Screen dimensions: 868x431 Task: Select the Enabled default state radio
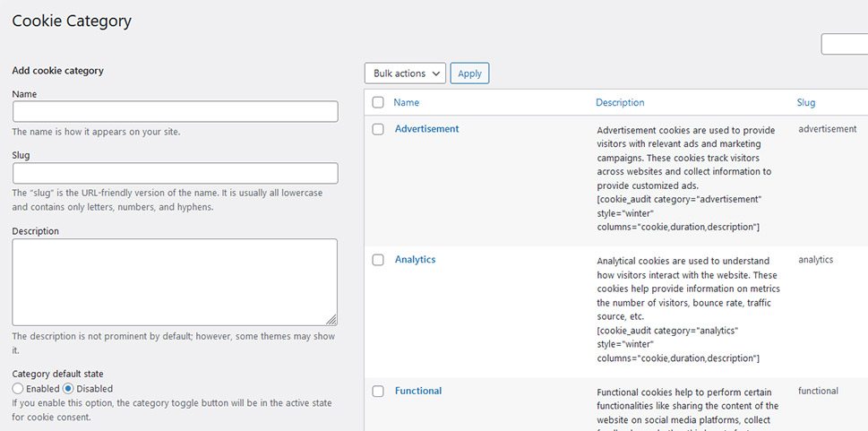(x=18, y=389)
